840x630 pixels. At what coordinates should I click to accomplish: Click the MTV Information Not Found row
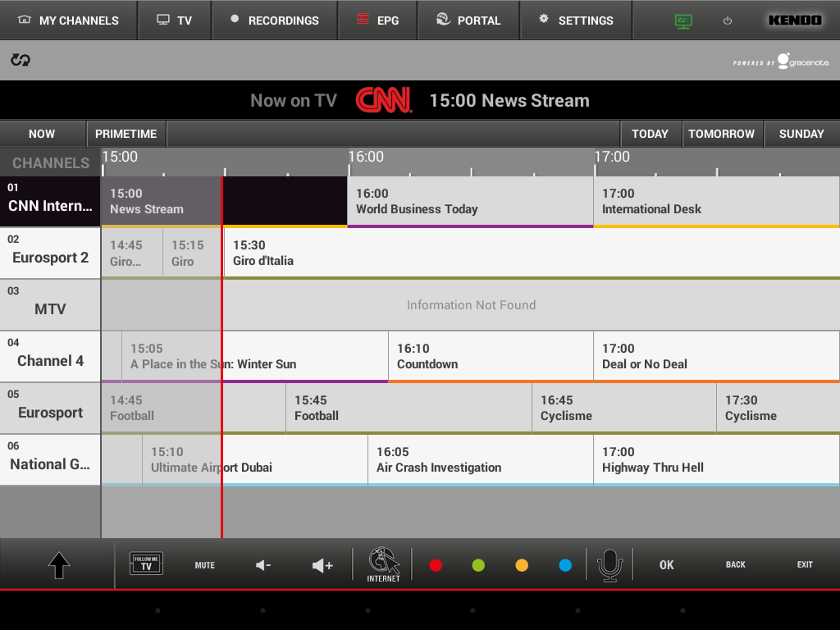click(470, 305)
